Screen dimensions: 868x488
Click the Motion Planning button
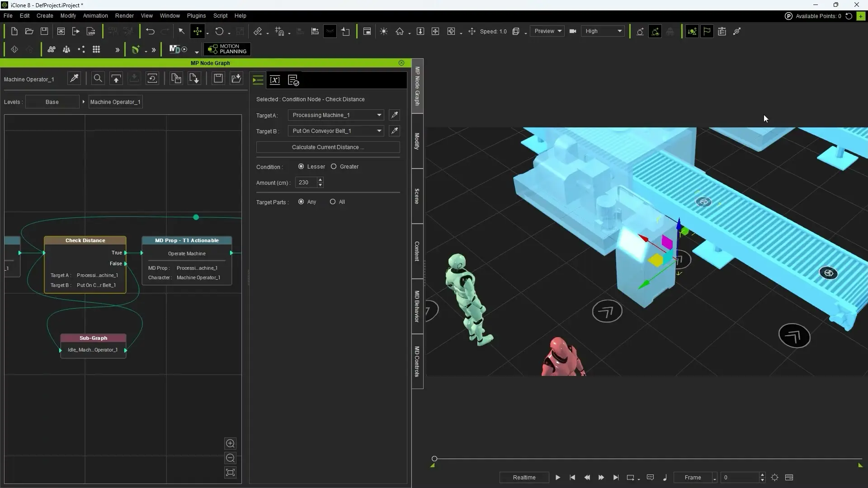pos(227,49)
